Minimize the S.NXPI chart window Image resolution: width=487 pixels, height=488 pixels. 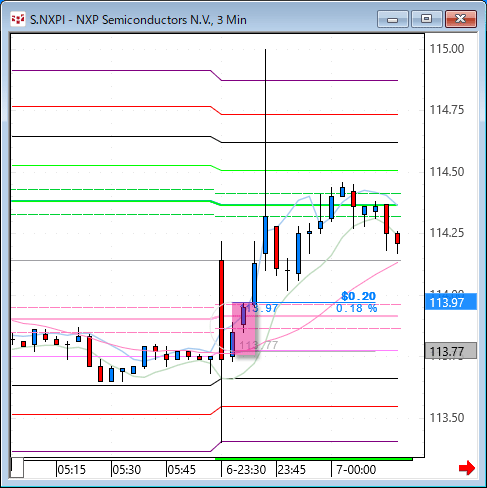click(393, 19)
